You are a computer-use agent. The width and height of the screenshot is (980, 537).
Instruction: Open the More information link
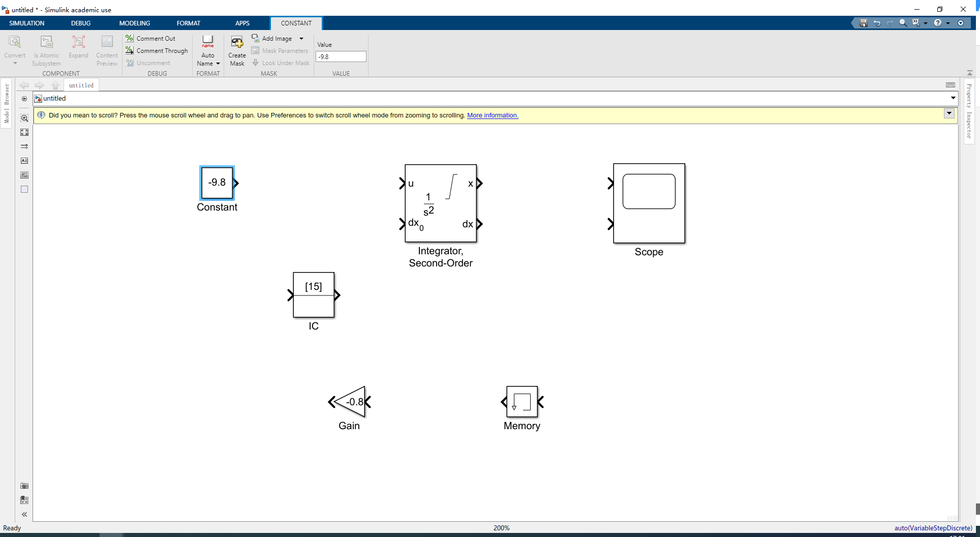point(493,115)
